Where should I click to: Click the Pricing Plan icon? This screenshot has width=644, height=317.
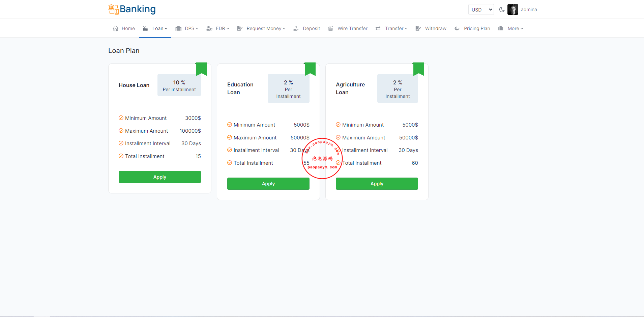pyautogui.click(x=457, y=28)
